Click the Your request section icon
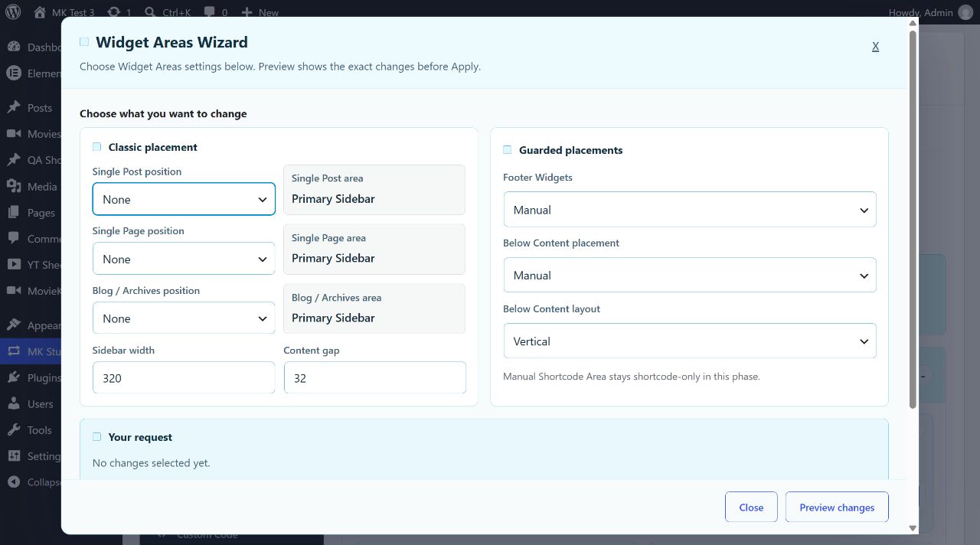Viewport: 980px width, 545px height. point(97,437)
